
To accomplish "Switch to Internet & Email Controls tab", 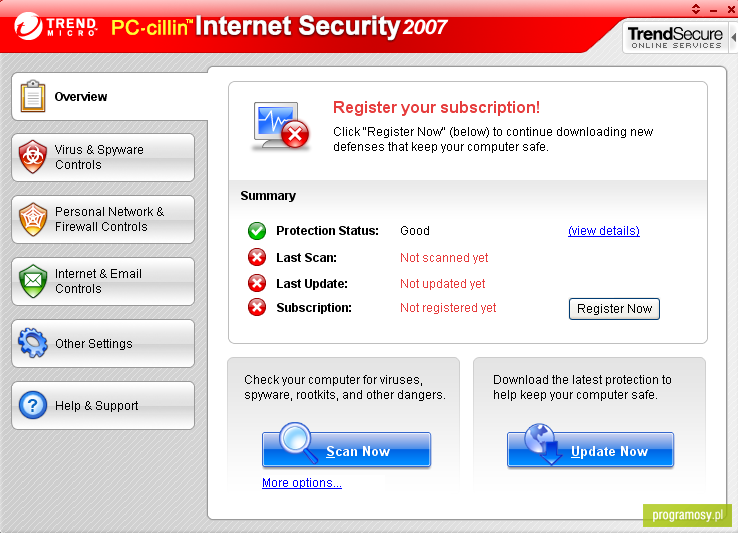I will click(103, 281).
